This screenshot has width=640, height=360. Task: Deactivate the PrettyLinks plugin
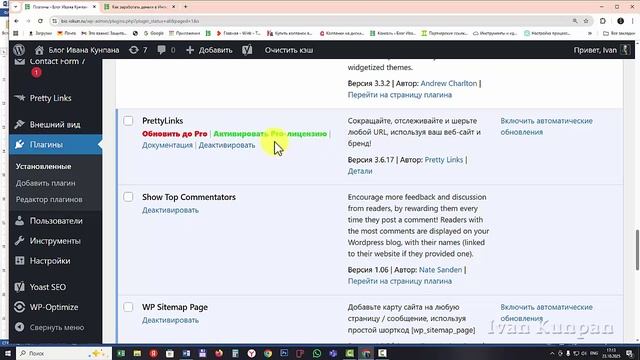[227, 145]
